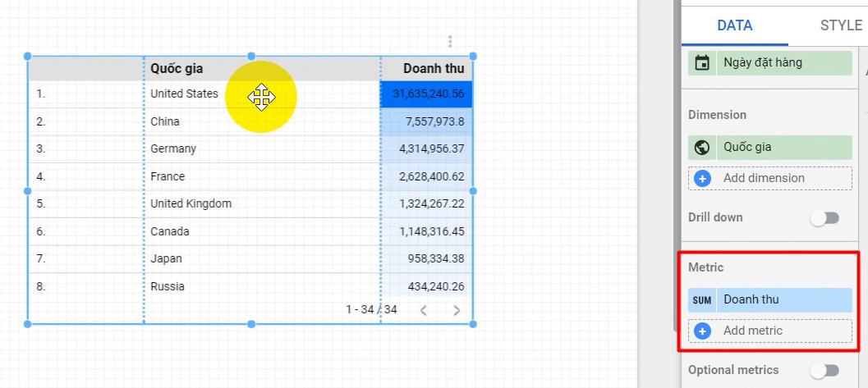
Task: Click the Add dimension button
Action: click(x=770, y=179)
